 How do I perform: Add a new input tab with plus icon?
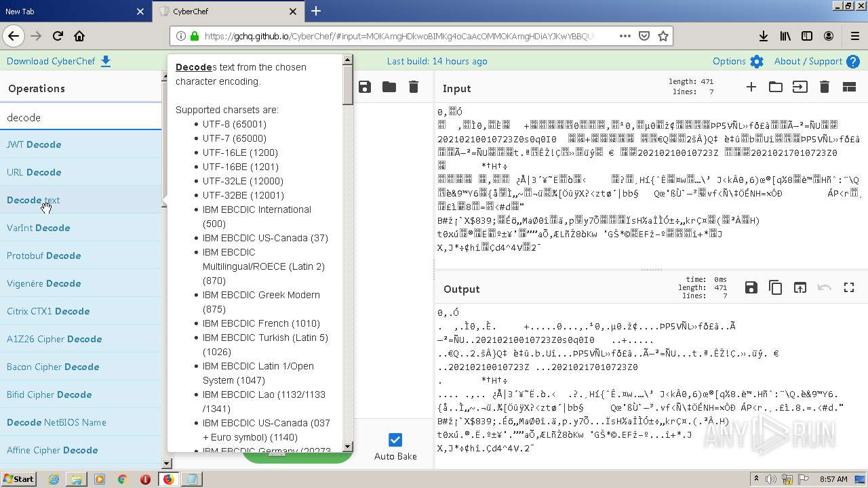click(751, 87)
